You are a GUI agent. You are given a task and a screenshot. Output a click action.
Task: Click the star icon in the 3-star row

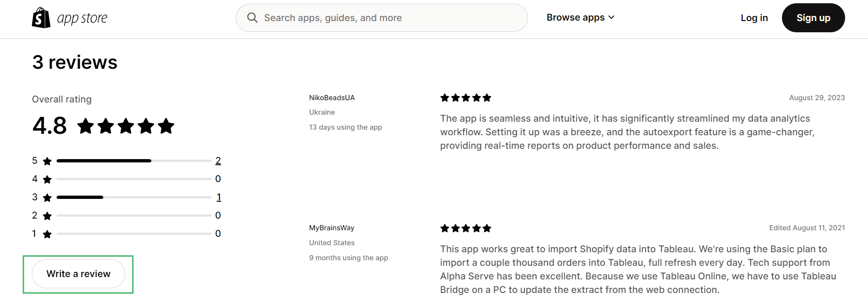click(47, 197)
